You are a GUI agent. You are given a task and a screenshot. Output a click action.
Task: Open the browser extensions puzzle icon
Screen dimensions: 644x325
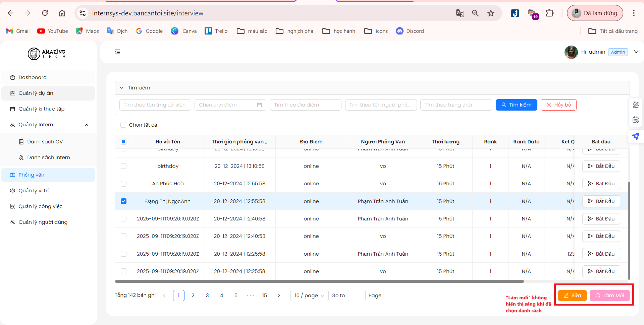pyautogui.click(x=549, y=13)
